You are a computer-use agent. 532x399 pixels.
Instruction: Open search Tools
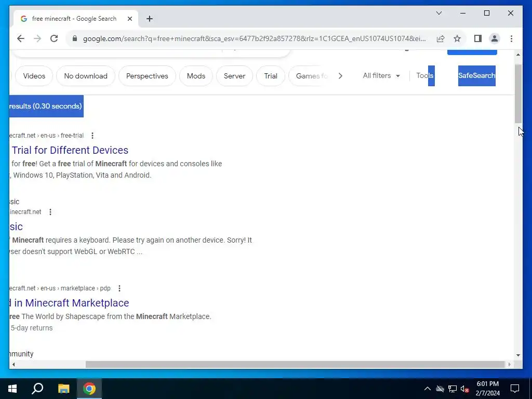coord(425,76)
